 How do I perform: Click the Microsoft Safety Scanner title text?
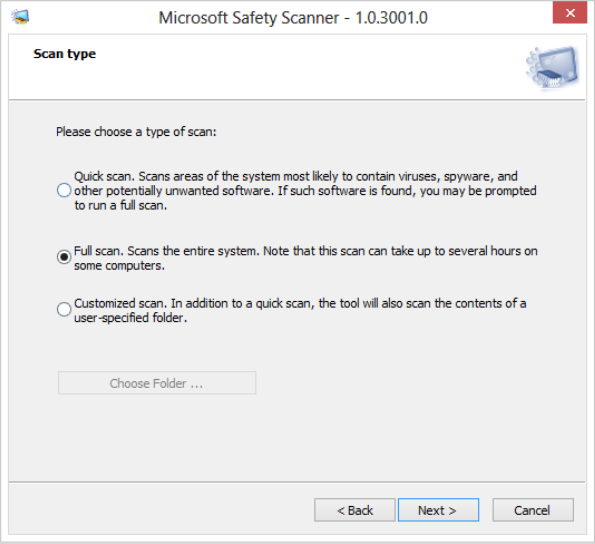pos(249,18)
